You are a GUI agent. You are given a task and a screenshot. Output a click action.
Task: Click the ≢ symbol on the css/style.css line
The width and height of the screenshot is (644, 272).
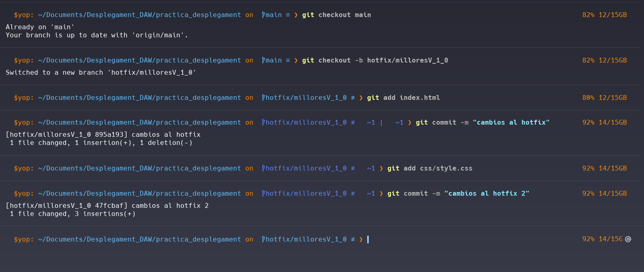(x=353, y=168)
